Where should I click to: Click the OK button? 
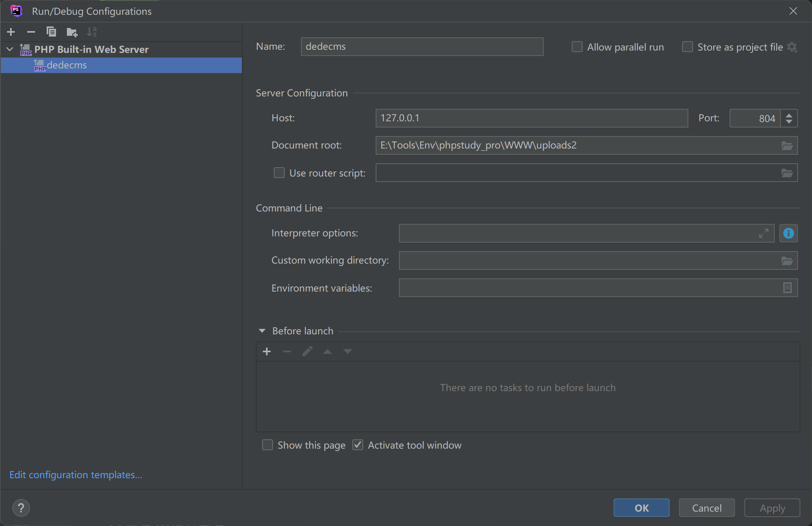641,508
